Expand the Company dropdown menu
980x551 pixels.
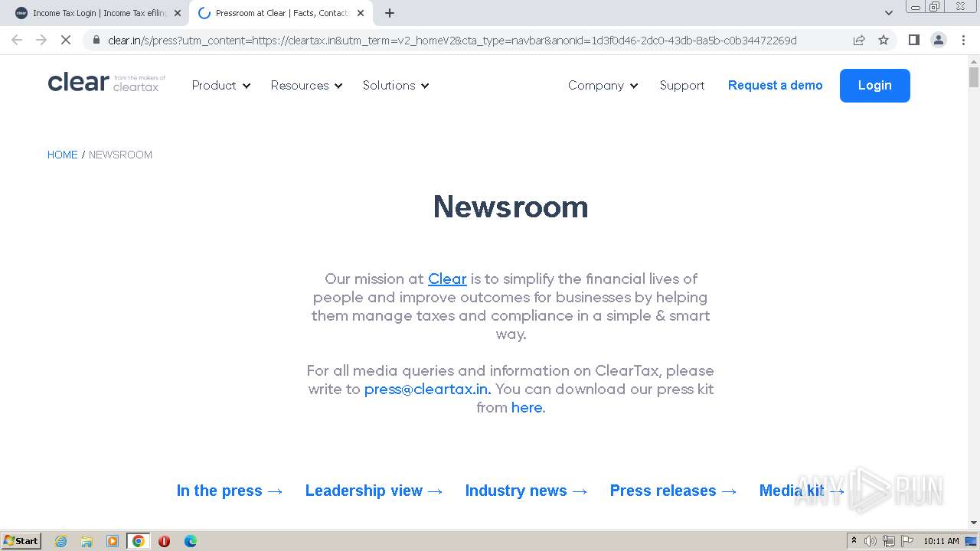coord(603,86)
